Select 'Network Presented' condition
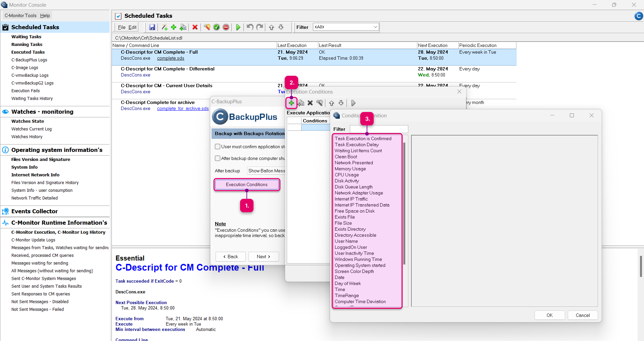Viewport: 644px width, 341px height. tap(354, 163)
